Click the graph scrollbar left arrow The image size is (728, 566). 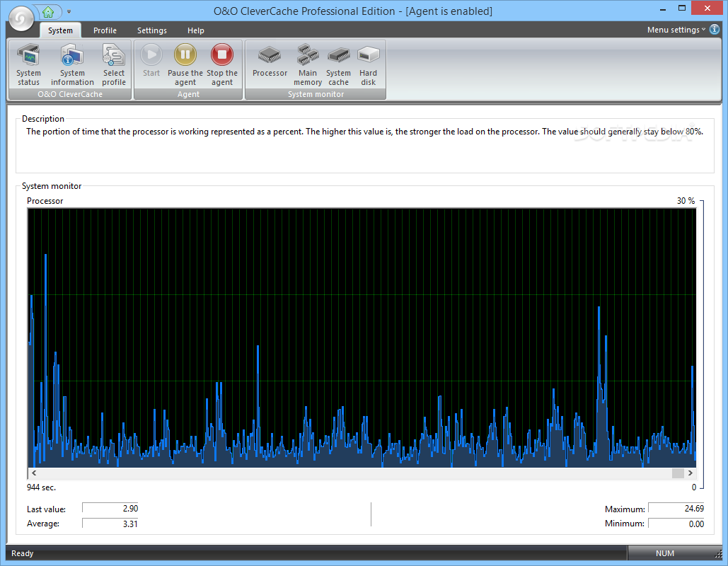point(34,473)
